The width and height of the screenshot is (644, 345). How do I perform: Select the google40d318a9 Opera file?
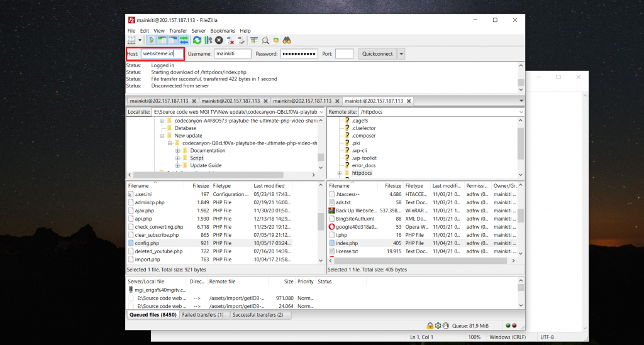pos(356,227)
